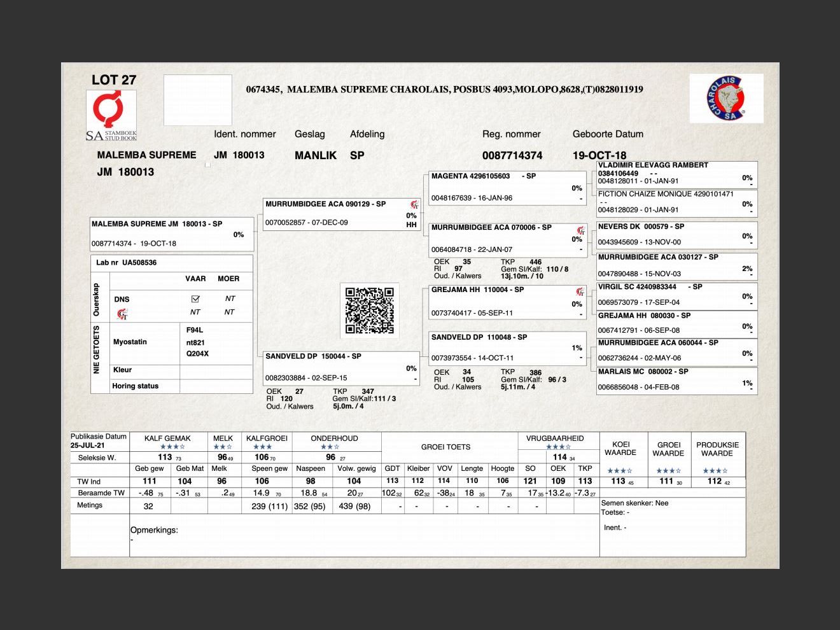Click the "KOEI WAARDE" heading
The image size is (840, 630).
pyautogui.click(x=620, y=449)
